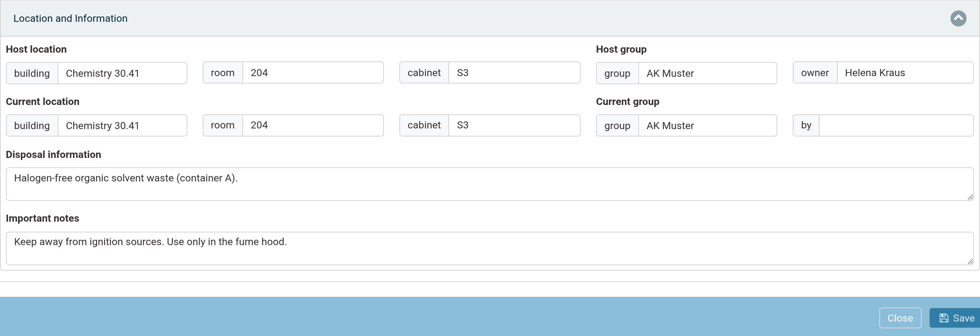Click 'group' label under Current group
Viewport: 980px width, 336px height.
(618, 125)
